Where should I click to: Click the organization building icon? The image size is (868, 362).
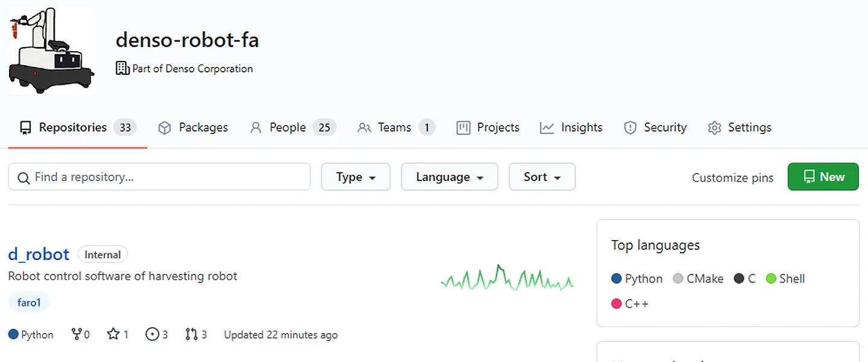[122, 68]
